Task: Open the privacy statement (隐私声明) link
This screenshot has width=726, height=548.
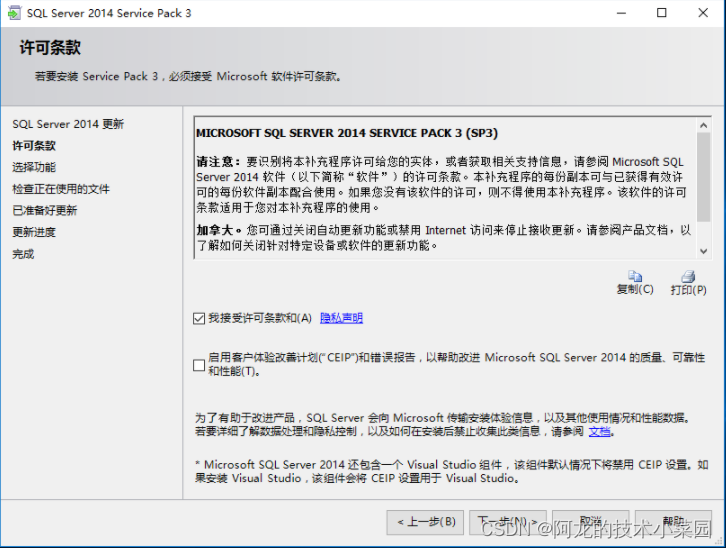Action: click(341, 318)
